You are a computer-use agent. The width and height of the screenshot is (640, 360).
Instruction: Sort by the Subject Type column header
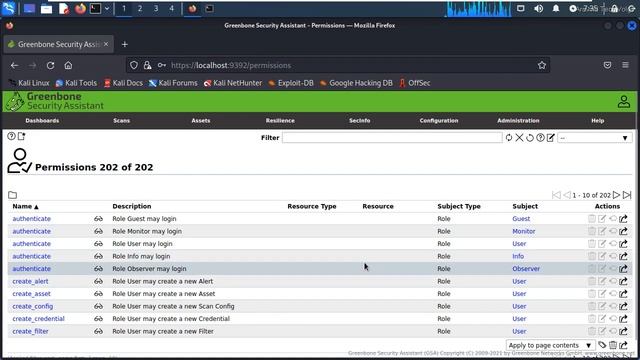click(x=459, y=207)
